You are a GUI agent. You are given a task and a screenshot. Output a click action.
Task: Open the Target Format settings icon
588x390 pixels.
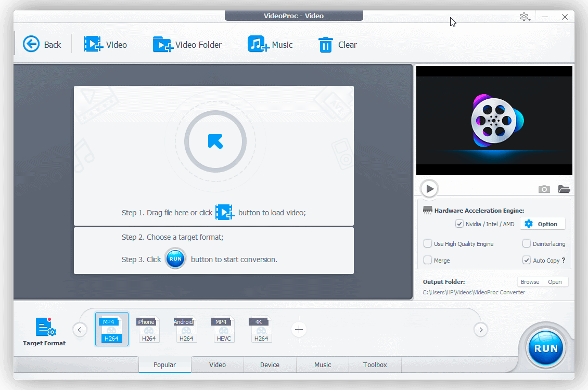click(x=45, y=328)
